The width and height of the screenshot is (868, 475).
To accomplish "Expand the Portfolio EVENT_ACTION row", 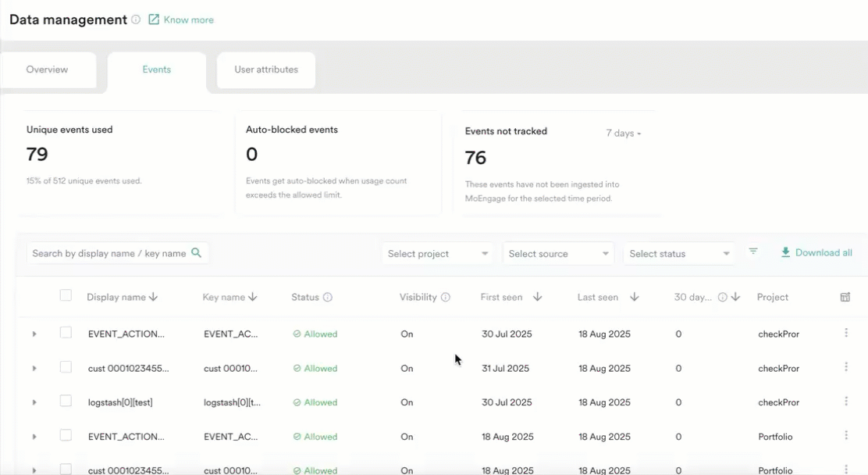I will click(x=34, y=437).
